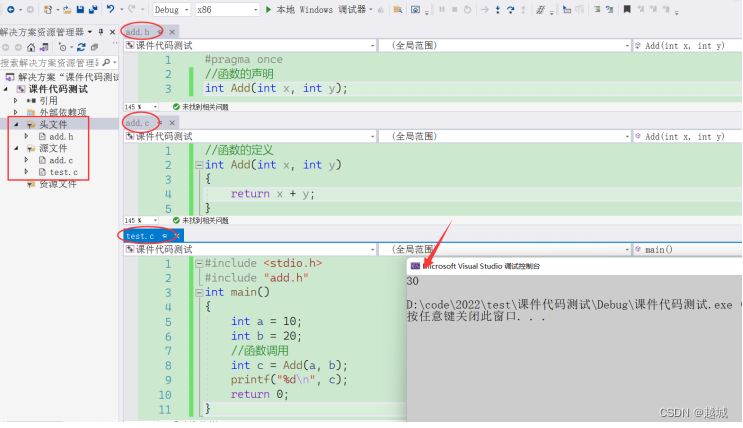Close the Solution Explorer panel
Screen dimensions: 743x428
click(x=112, y=32)
